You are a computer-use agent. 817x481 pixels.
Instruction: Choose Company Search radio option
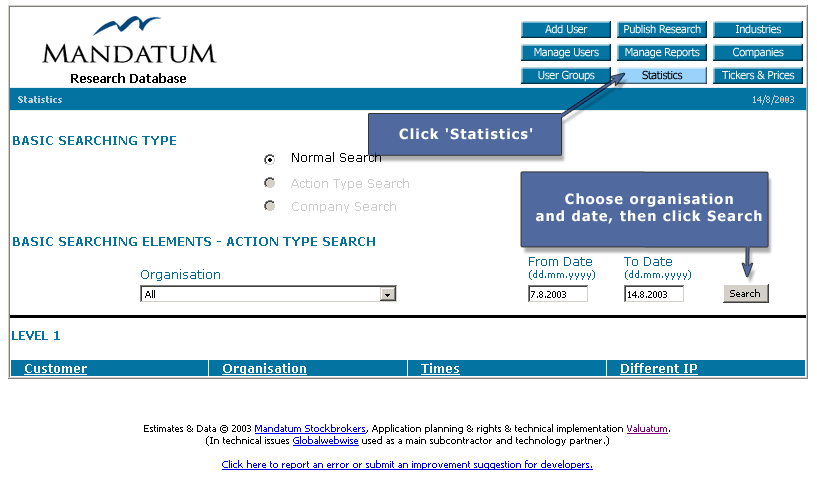[269, 206]
